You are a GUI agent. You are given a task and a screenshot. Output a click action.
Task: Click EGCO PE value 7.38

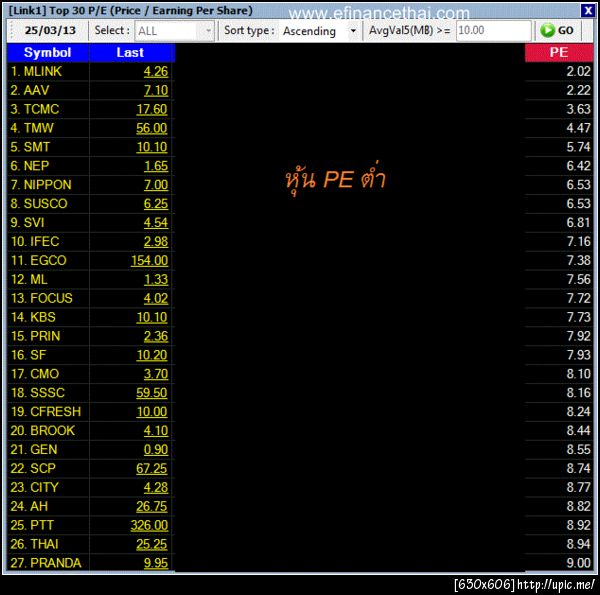pyautogui.click(x=578, y=261)
